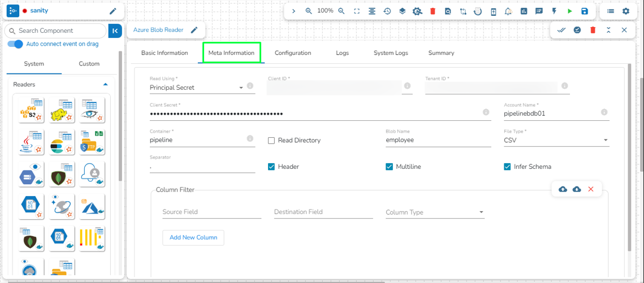Open the System Logs tab
The width and height of the screenshot is (644, 283).
tap(390, 53)
